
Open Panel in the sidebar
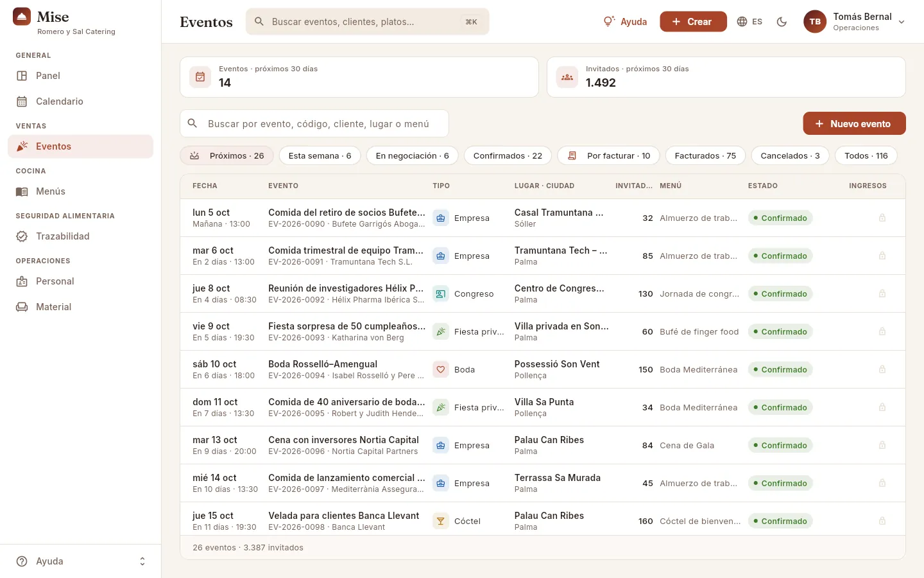(x=80, y=76)
